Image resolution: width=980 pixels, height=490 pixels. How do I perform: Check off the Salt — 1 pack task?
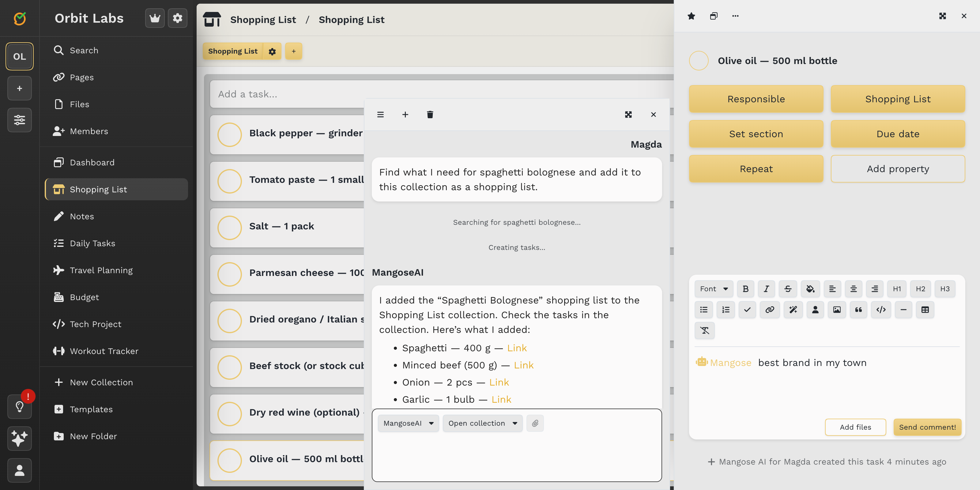pyautogui.click(x=229, y=227)
